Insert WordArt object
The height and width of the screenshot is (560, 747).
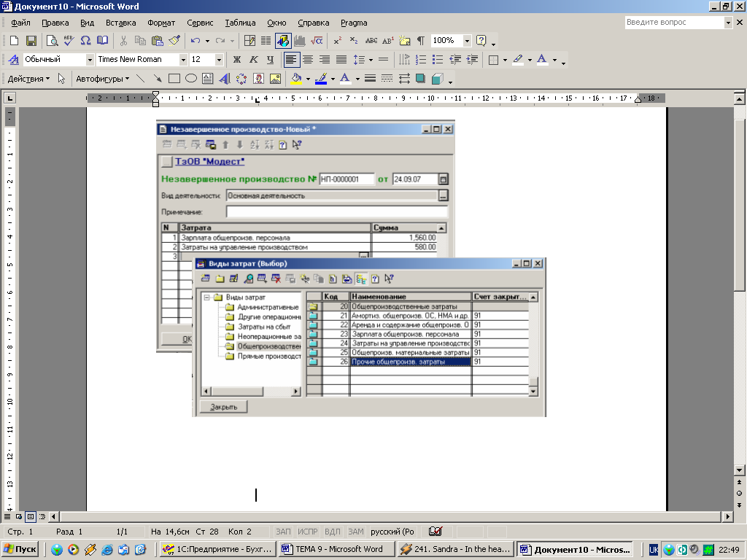[x=225, y=79]
